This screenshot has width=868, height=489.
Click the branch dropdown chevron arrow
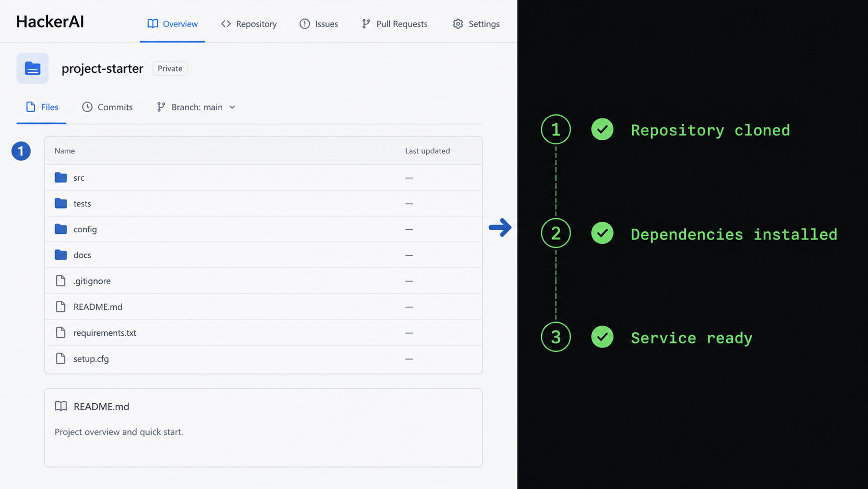[232, 107]
